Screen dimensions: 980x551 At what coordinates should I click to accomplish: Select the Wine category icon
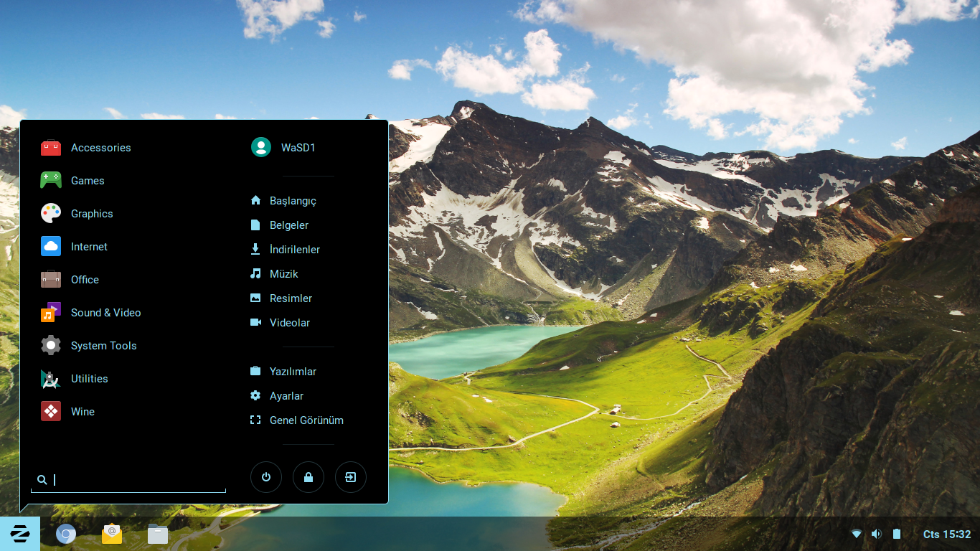(x=51, y=412)
